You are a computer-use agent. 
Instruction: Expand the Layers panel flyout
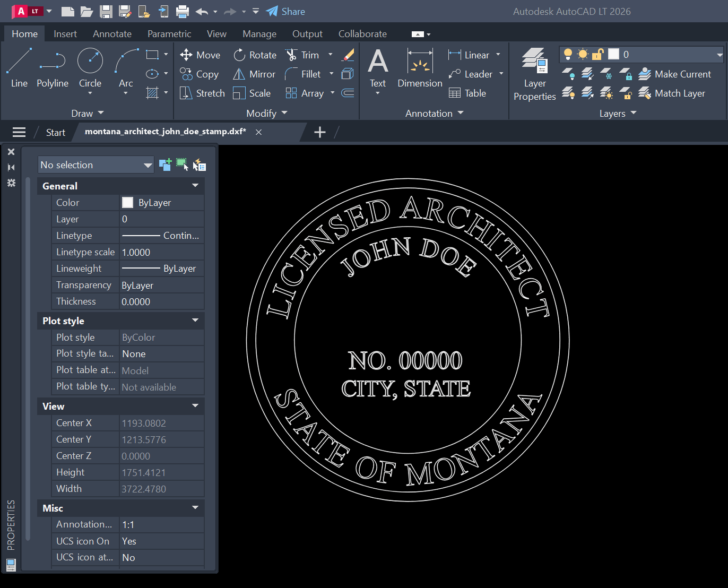point(618,113)
